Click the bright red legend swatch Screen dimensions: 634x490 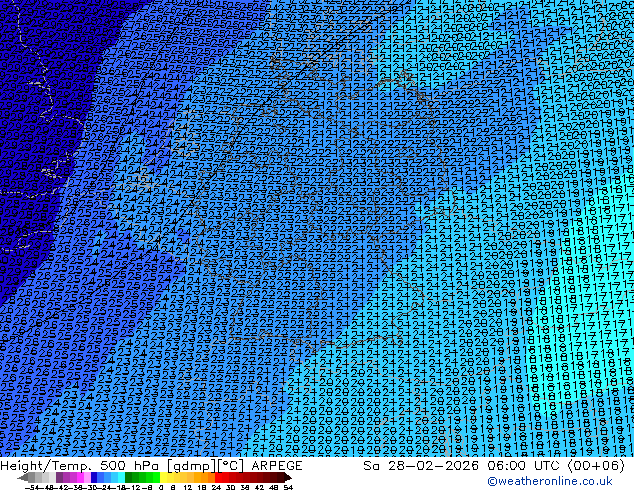[x=218, y=477]
